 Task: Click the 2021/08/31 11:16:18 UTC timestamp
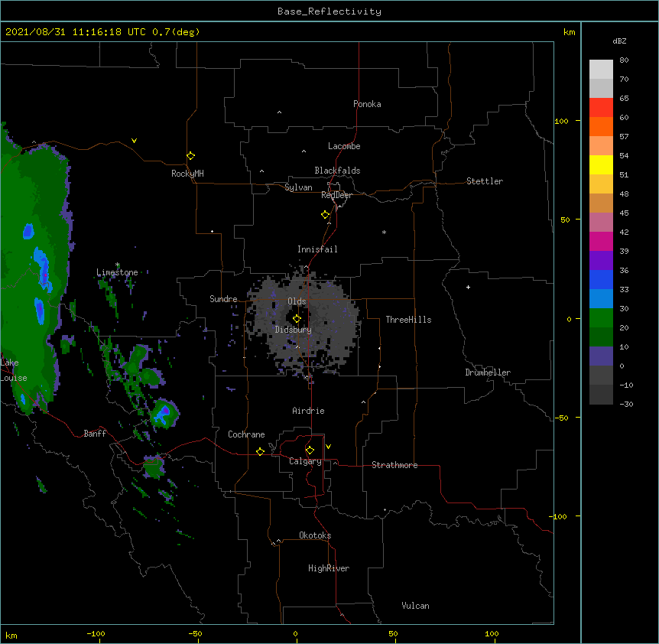click(75, 32)
